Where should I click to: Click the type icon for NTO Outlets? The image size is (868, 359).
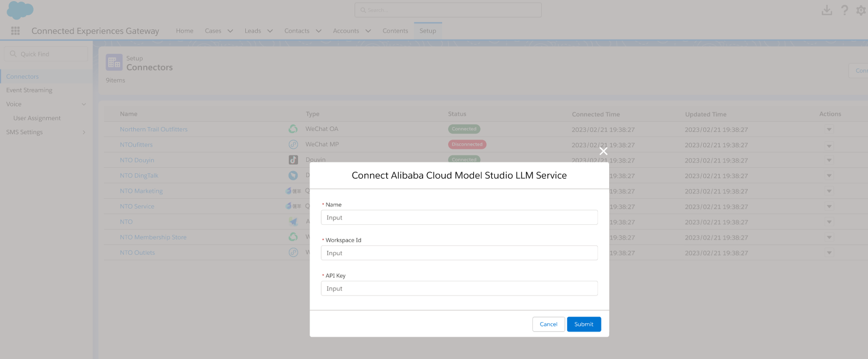coord(293,253)
